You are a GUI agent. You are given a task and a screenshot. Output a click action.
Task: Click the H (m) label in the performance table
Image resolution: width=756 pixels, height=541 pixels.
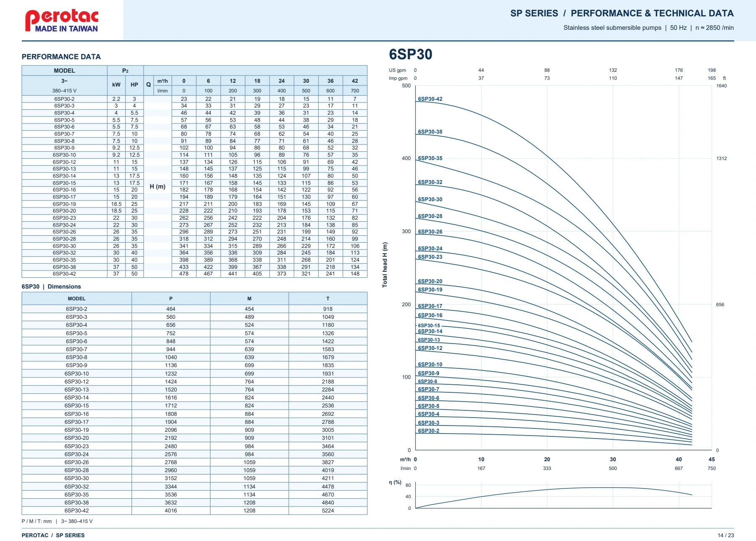pyautogui.click(x=157, y=186)
